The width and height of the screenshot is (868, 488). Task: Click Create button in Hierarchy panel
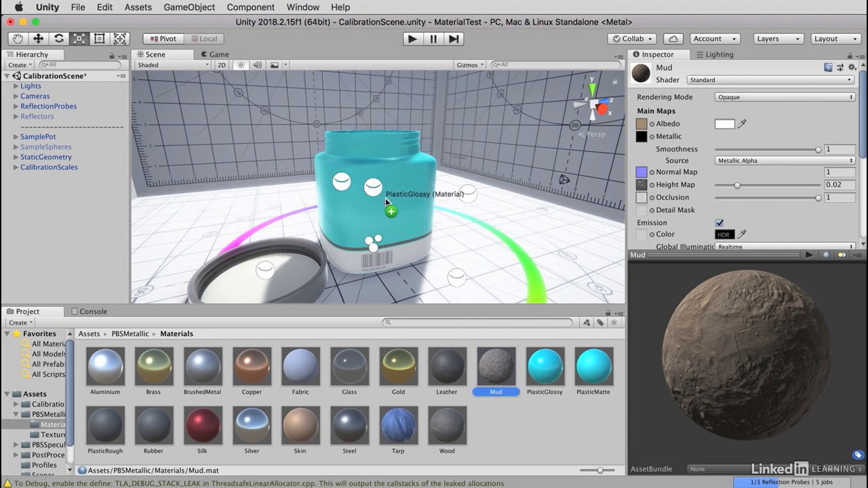pos(19,65)
